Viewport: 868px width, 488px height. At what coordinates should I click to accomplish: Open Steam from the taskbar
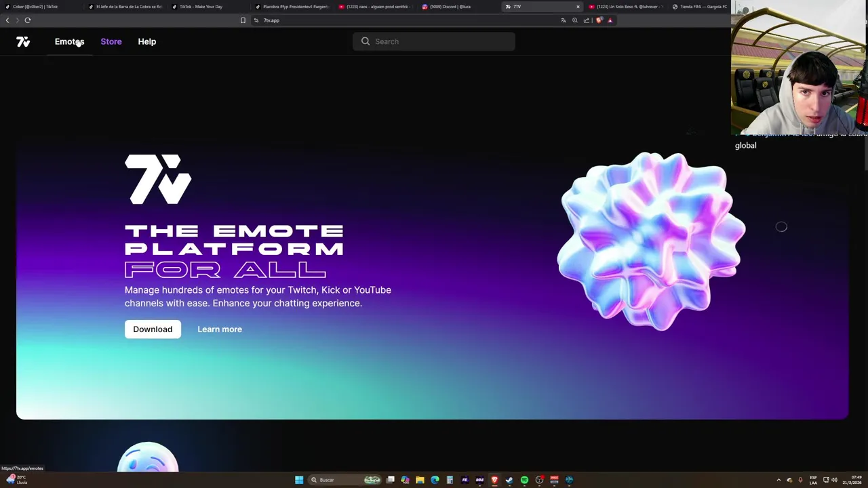[509, 480]
